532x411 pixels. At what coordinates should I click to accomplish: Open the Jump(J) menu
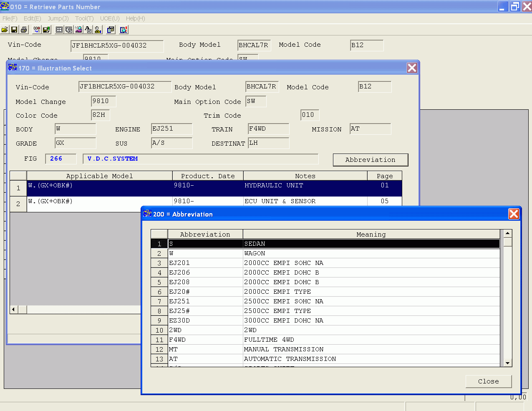pos(58,18)
